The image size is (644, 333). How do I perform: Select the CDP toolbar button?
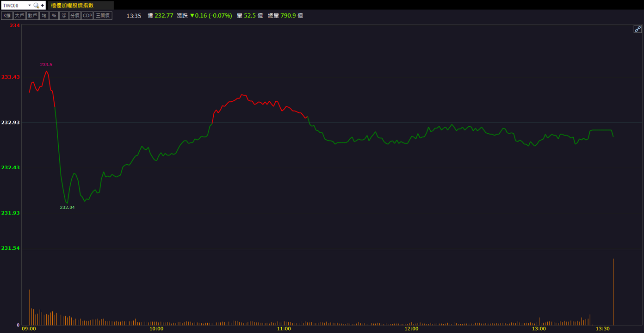tap(87, 16)
